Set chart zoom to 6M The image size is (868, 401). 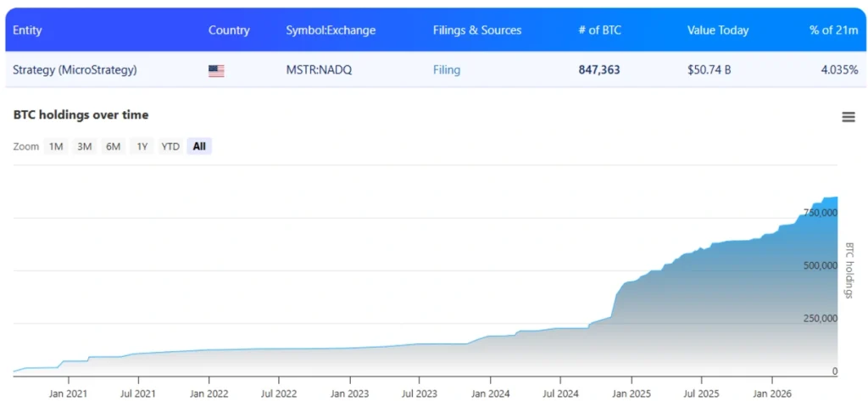tap(113, 146)
